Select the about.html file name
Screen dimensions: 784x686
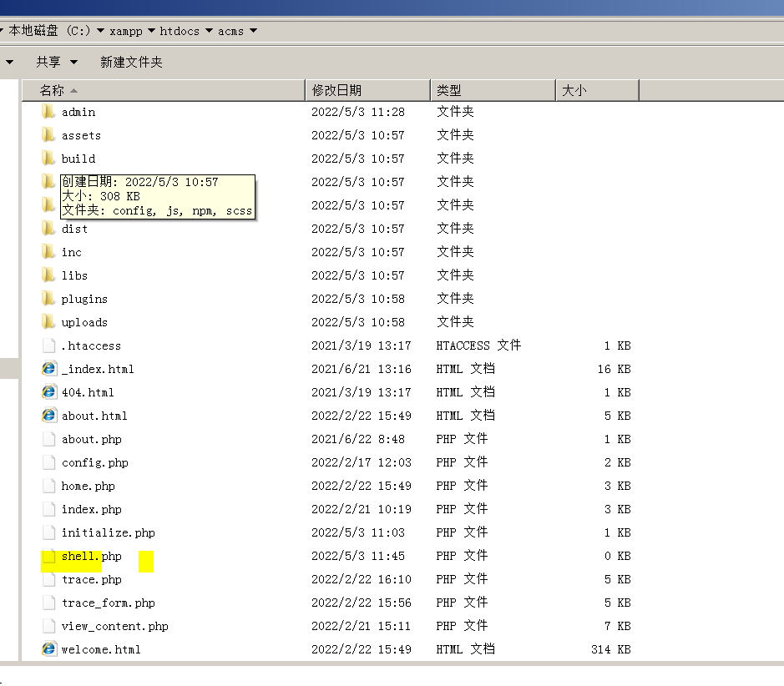(94, 416)
